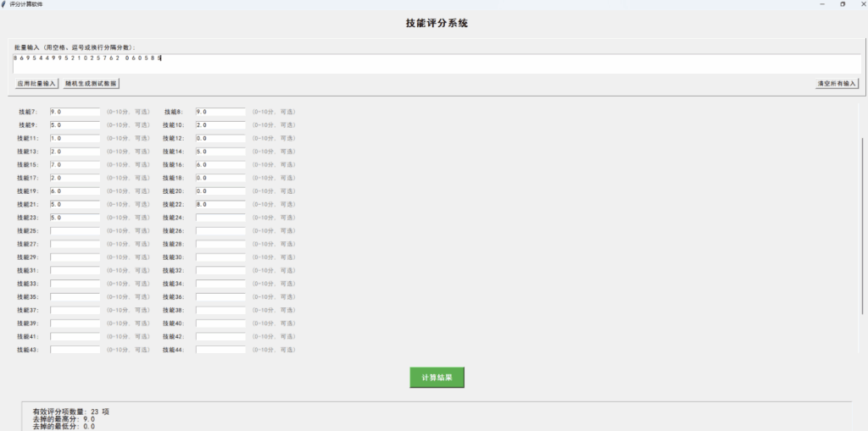Click the 清空所有输入 button

837,84
